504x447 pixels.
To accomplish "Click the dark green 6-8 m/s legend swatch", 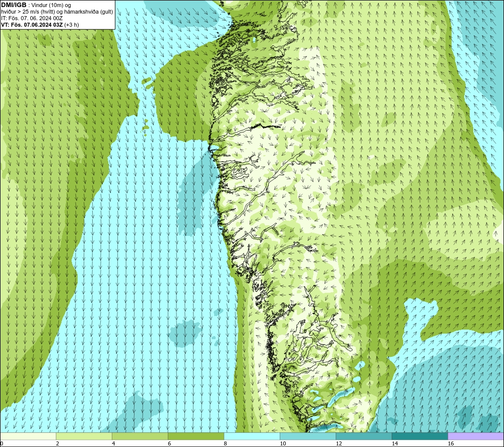I will point(196,436).
